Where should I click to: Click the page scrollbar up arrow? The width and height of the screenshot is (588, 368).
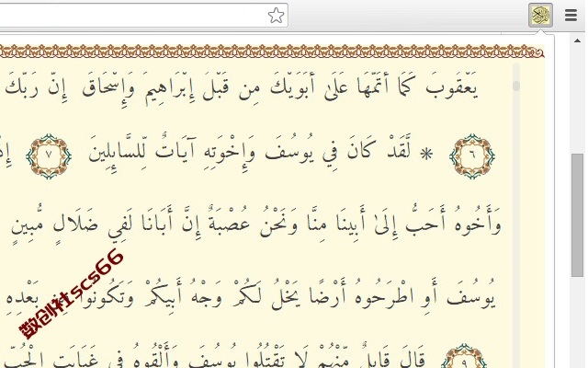[577, 40]
